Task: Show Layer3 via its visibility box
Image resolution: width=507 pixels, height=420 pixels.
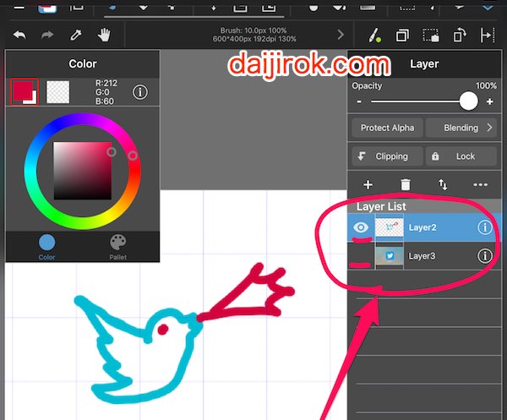Action: (361, 256)
